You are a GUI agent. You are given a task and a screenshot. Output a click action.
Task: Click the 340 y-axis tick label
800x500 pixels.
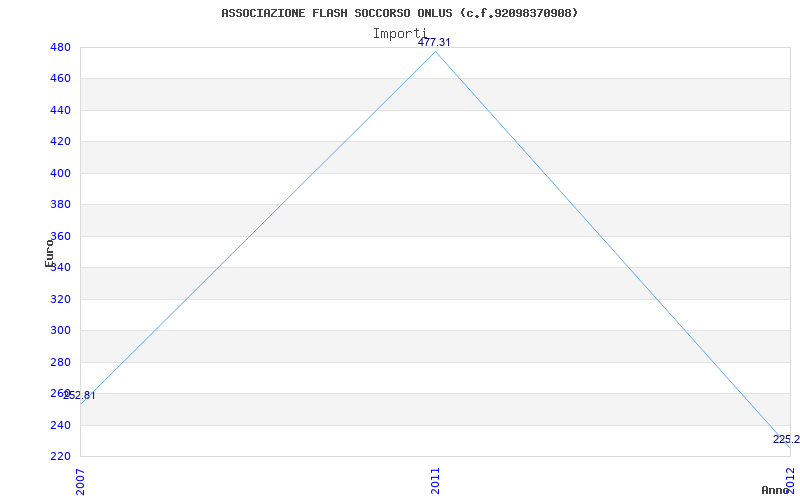(x=60, y=268)
